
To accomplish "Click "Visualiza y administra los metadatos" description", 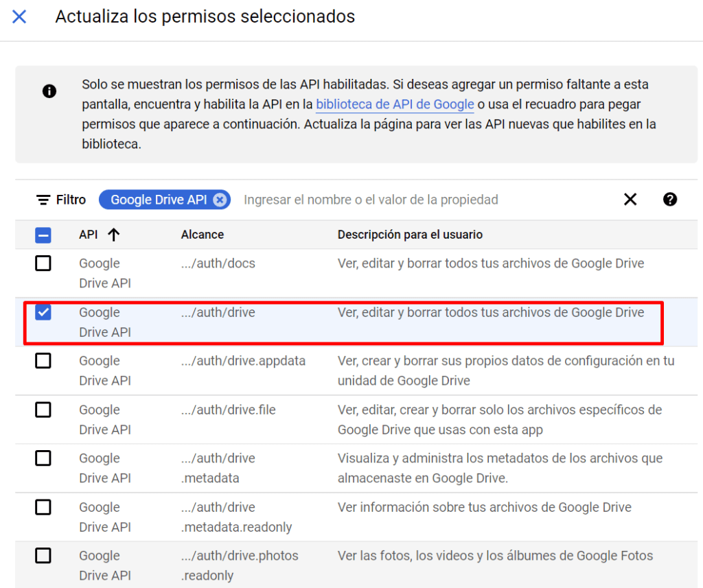I will pyautogui.click(x=500, y=469).
